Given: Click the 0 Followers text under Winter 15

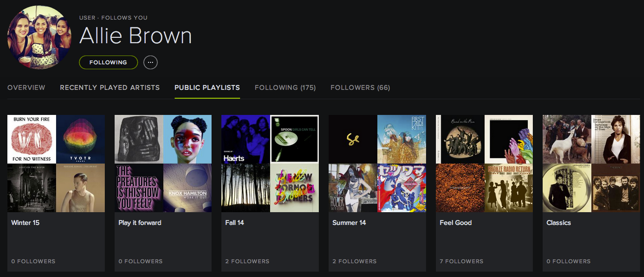Looking at the screenshot, I should pos(33,261).
